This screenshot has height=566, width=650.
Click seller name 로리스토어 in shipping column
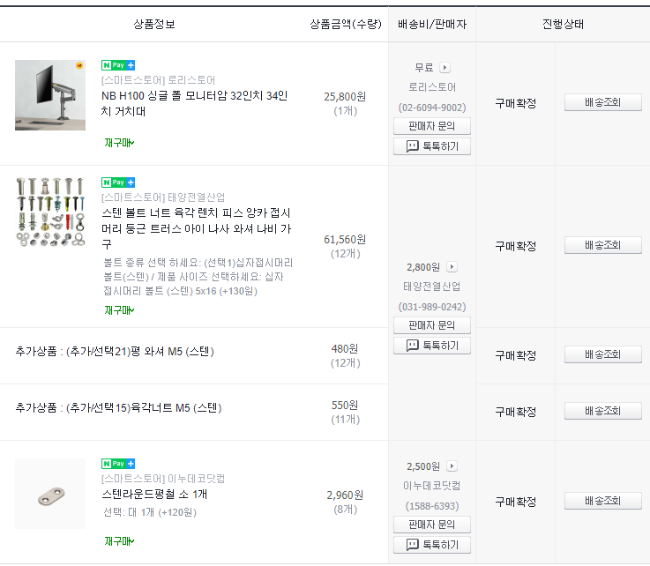tap(432, 87)
